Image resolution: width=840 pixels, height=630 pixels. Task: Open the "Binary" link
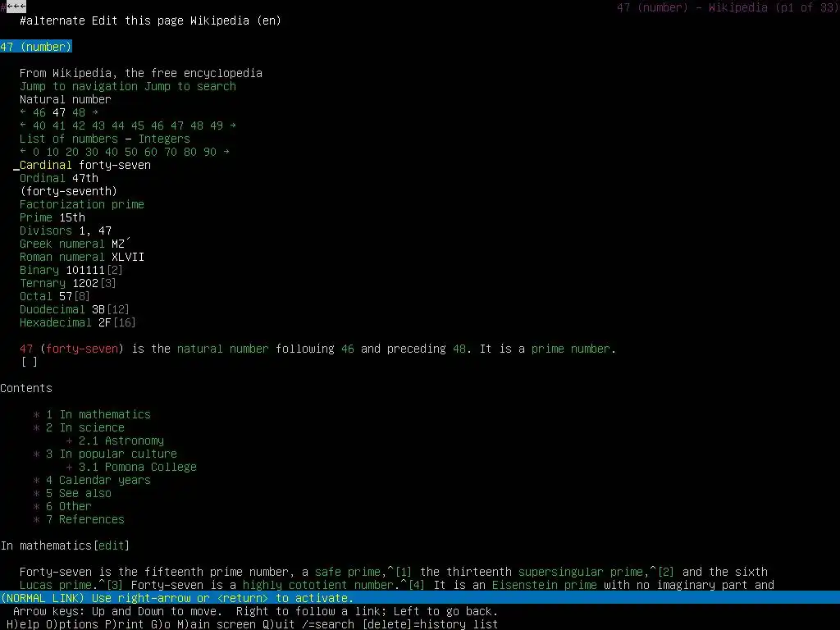pyautogui.click(x=39, y=270)
